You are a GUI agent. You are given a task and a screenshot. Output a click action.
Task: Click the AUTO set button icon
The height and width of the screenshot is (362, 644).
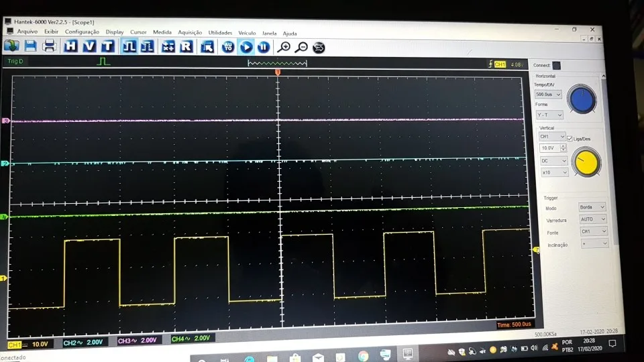click(228, 47)
